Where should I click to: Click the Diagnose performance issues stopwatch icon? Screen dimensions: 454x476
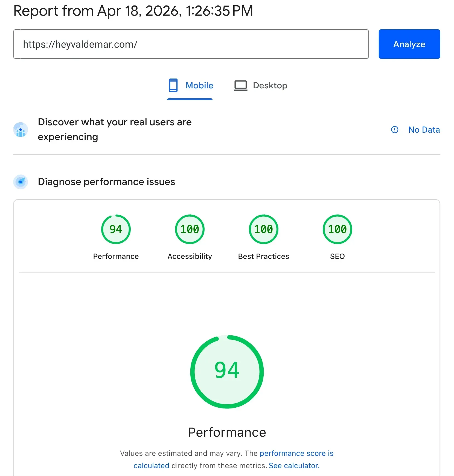21,182
